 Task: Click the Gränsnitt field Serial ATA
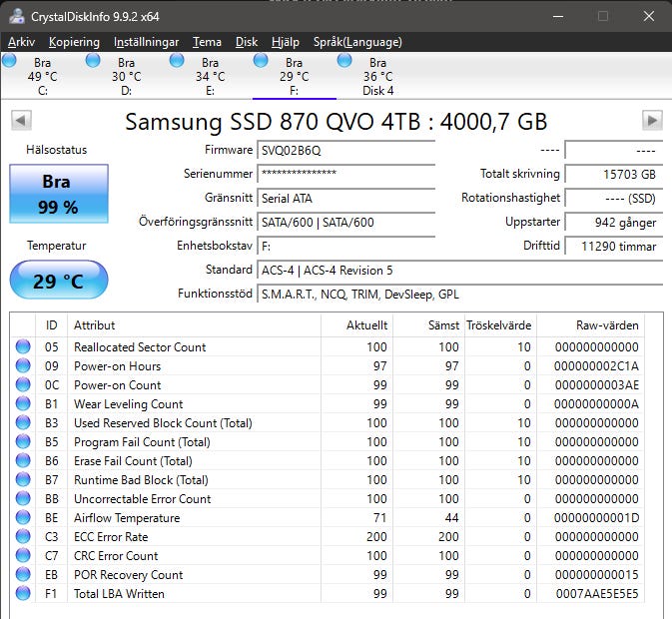point(346,199)
